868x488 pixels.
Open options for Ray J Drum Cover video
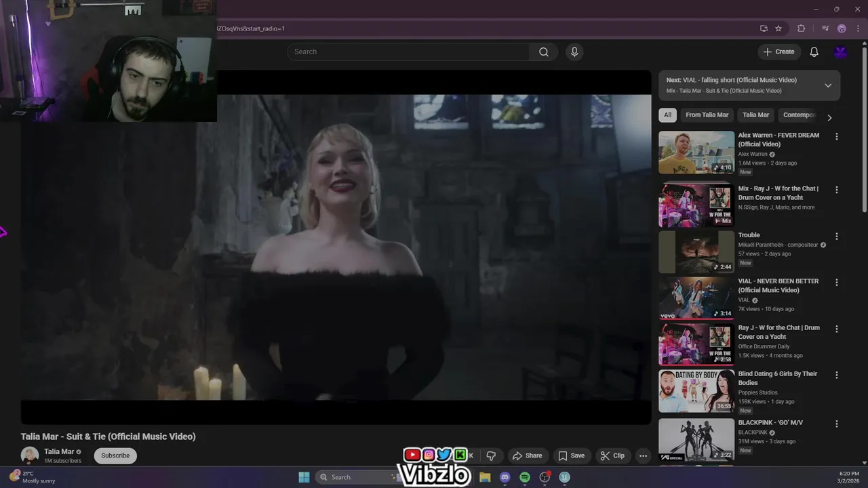pyautogui.click(x=836, y=329)
